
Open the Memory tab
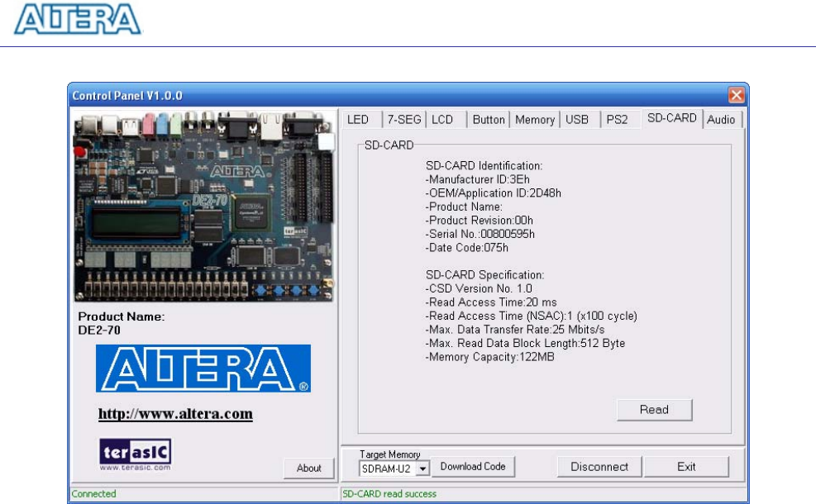tap(534, 120)
